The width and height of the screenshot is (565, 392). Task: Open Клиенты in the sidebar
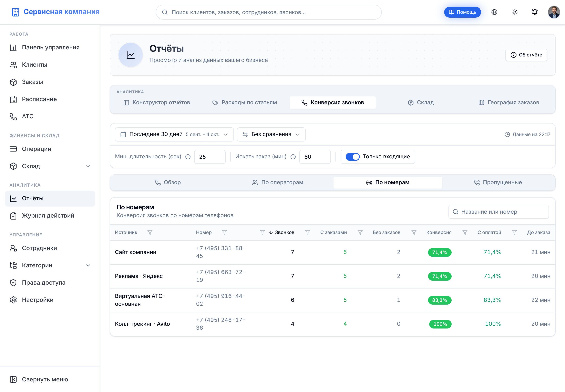[x=50, y=65]
